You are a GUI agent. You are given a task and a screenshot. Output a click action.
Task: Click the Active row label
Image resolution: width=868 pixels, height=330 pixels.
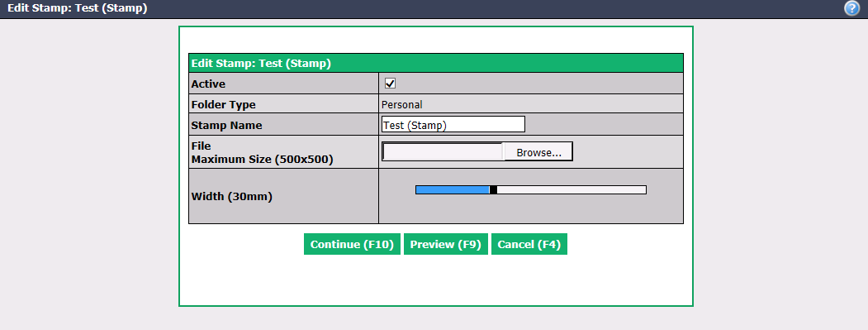pos(208,84)
